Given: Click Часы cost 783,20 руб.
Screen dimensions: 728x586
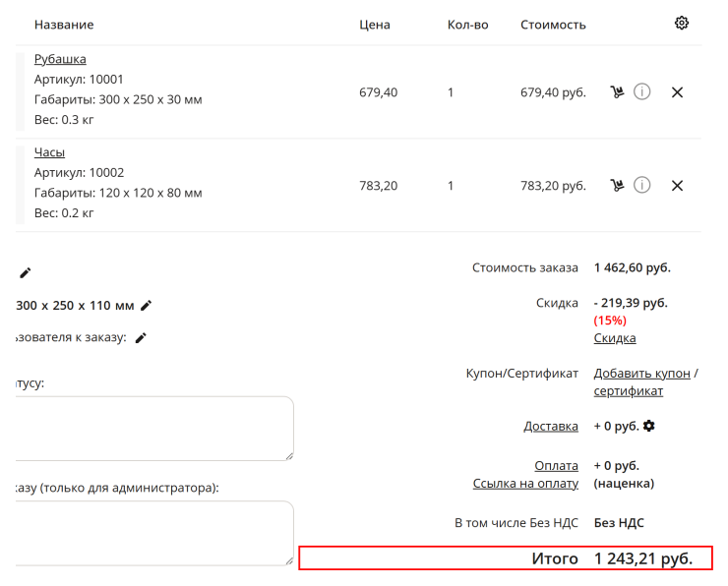Looking at the screenshot, I should (x=553, y=186).
